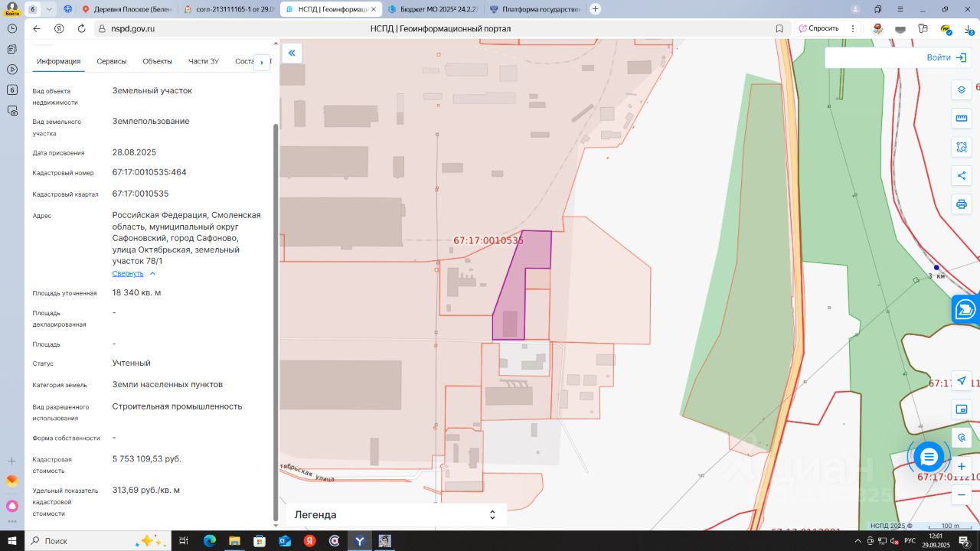Open the chat support bubble
This screenshot has width=980, height=551.
tap(929, 457)
